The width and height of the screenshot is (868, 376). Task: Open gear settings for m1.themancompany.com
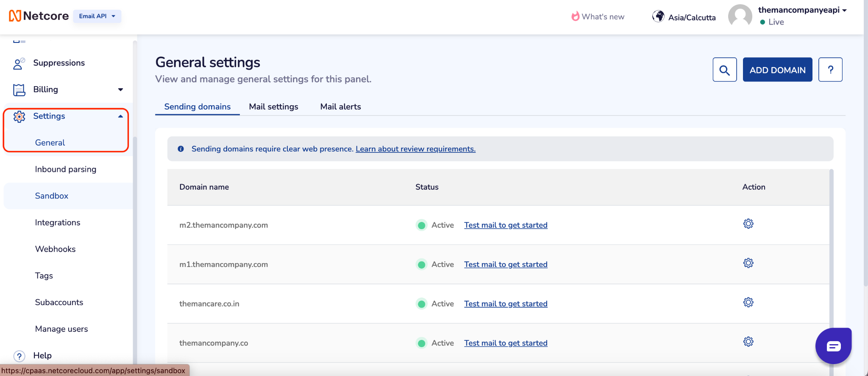click(748, 263)
